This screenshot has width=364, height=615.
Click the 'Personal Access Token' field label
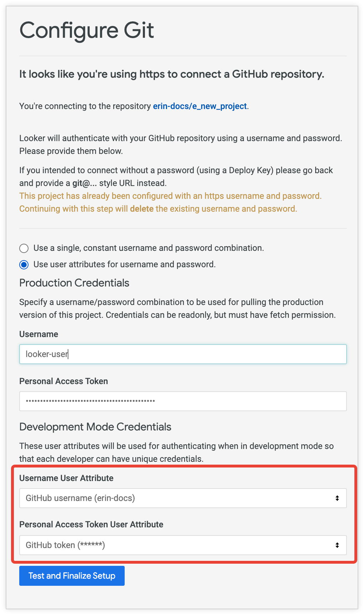63,381
